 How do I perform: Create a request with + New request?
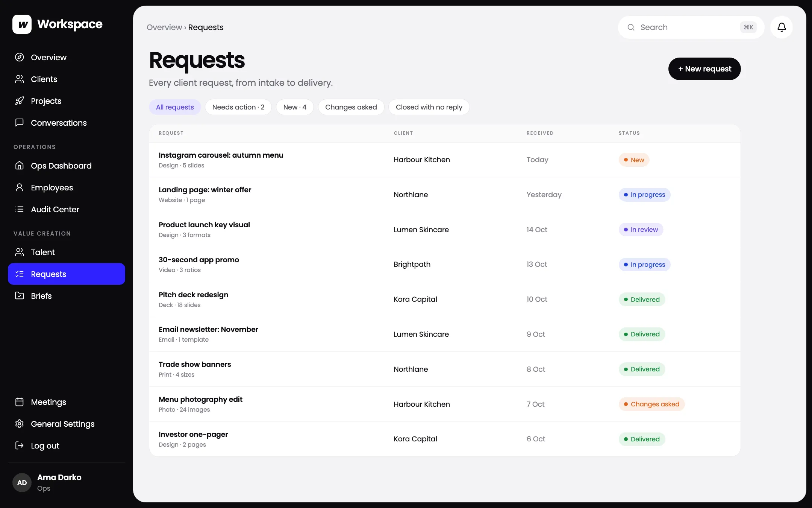(x=704, y=69)
